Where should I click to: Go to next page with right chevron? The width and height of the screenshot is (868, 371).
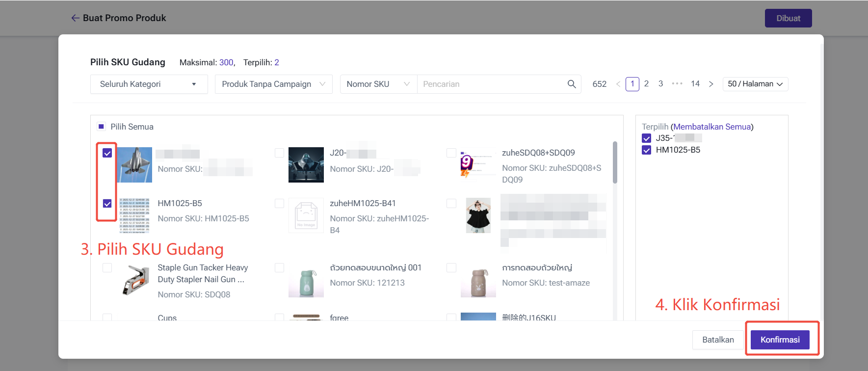point(711,84)
